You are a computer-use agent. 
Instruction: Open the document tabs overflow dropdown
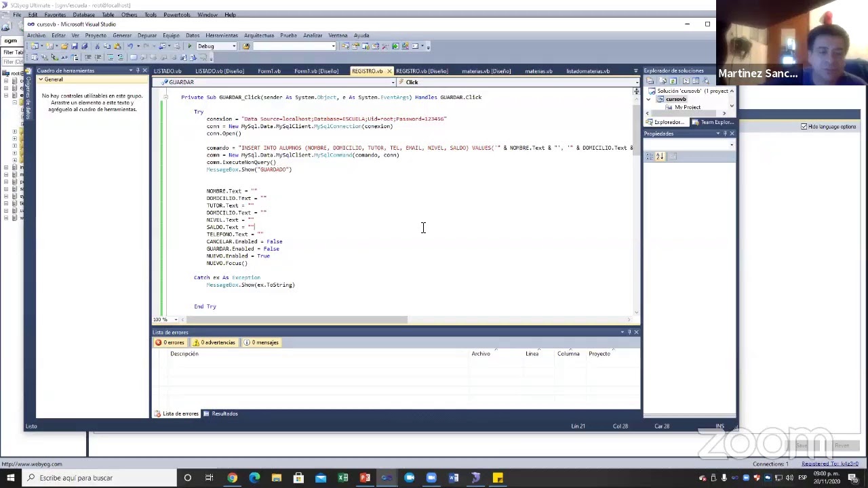pyautogui.click(x=635, y=70)
